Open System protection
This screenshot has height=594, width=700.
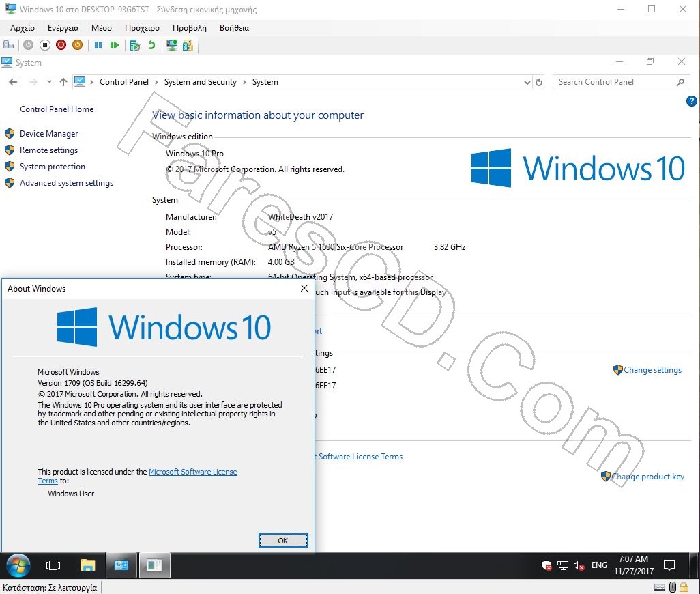click(53, 167)
